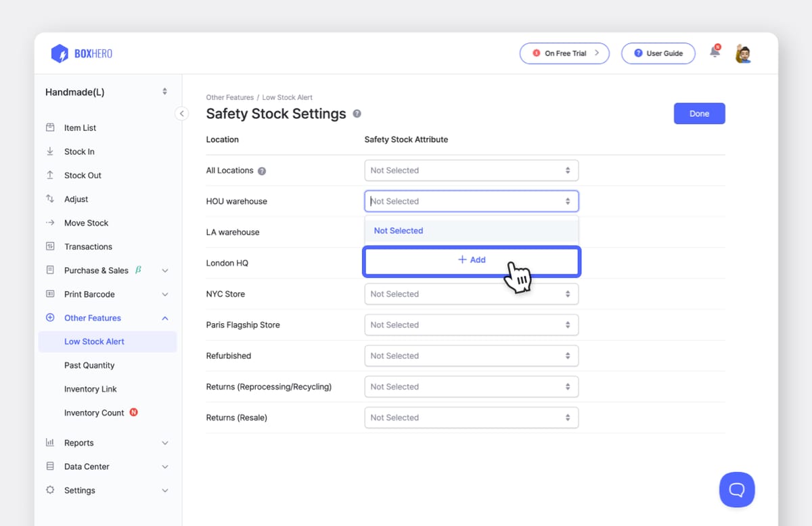This screenshot has height=526, width=812.
Task: Open the NYC Store attribute dropdown
Action: [471, 293]
